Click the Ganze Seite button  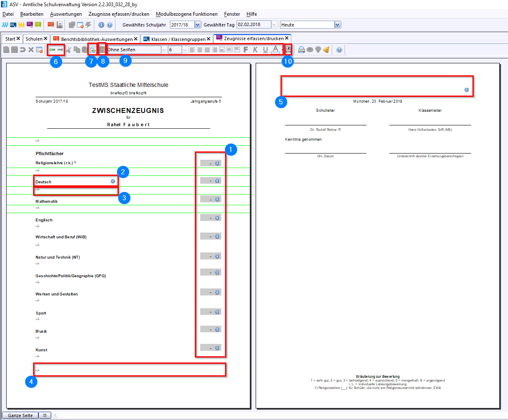[x=20, y=415]
